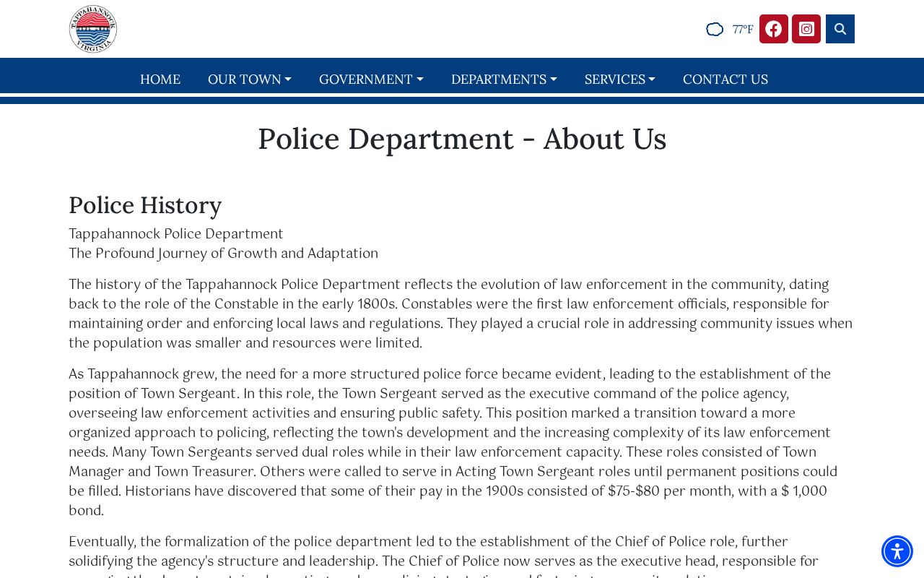Expand the GOVERNMENT dropdown menu

pyautogui.click(x=371, y=79)
